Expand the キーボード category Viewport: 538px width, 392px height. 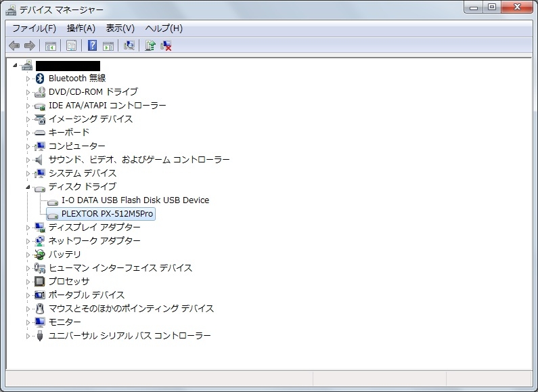point(28,133)
